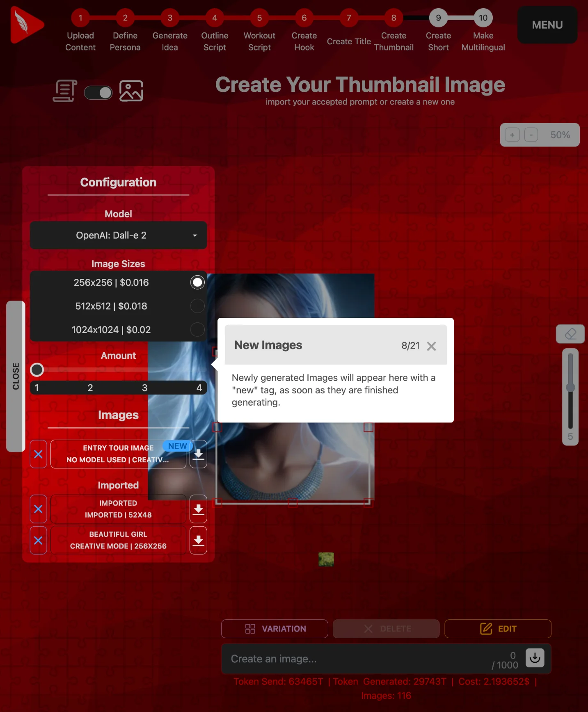Go to step 3 Generate Idea
This screenshot has height=712, width=588.
170,18
